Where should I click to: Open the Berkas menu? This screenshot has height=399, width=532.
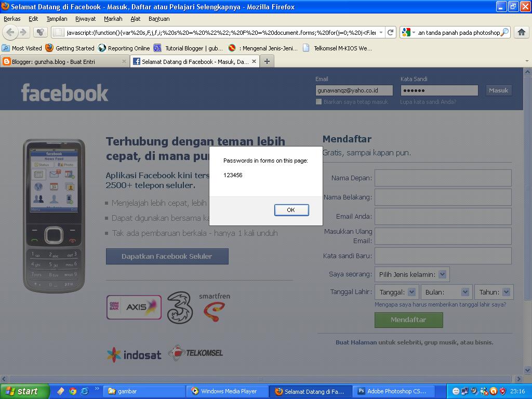[x=12, y=19]
